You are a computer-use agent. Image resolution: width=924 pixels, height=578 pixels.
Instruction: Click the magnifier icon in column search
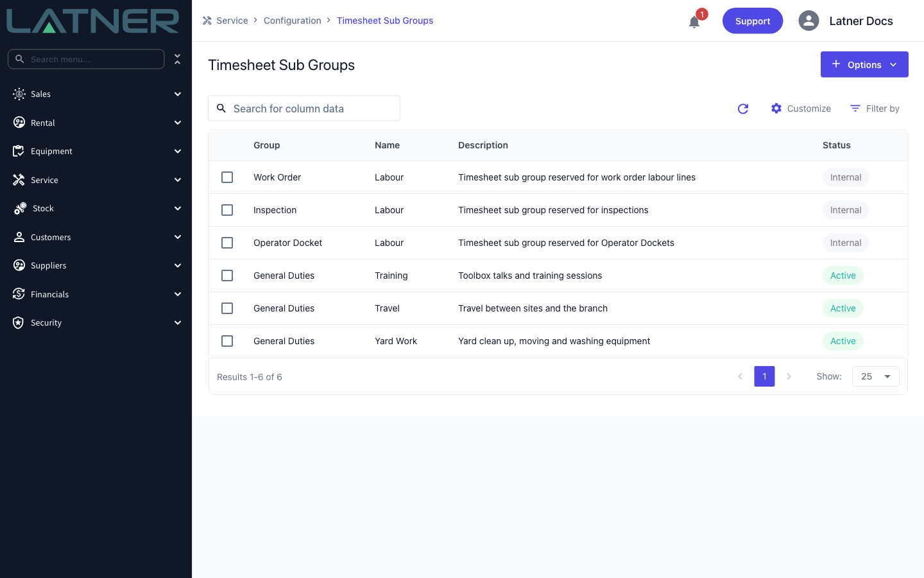pyautogui.click(x=221, y=109)
